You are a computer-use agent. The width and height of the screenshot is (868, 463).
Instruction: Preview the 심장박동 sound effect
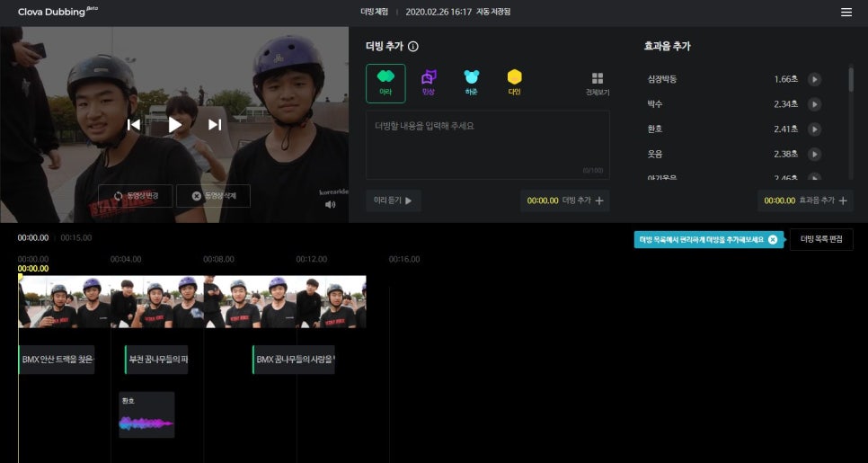[x=814, y=79]
